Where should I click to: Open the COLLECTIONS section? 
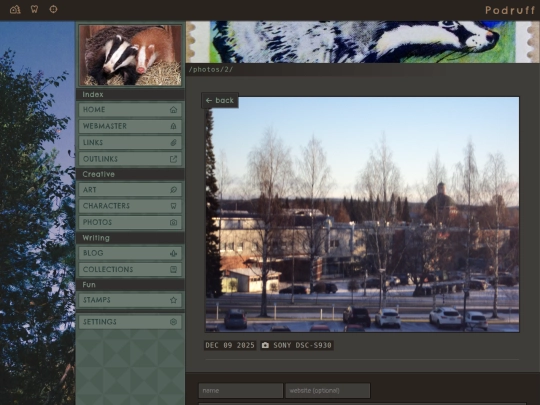[130, 269]
